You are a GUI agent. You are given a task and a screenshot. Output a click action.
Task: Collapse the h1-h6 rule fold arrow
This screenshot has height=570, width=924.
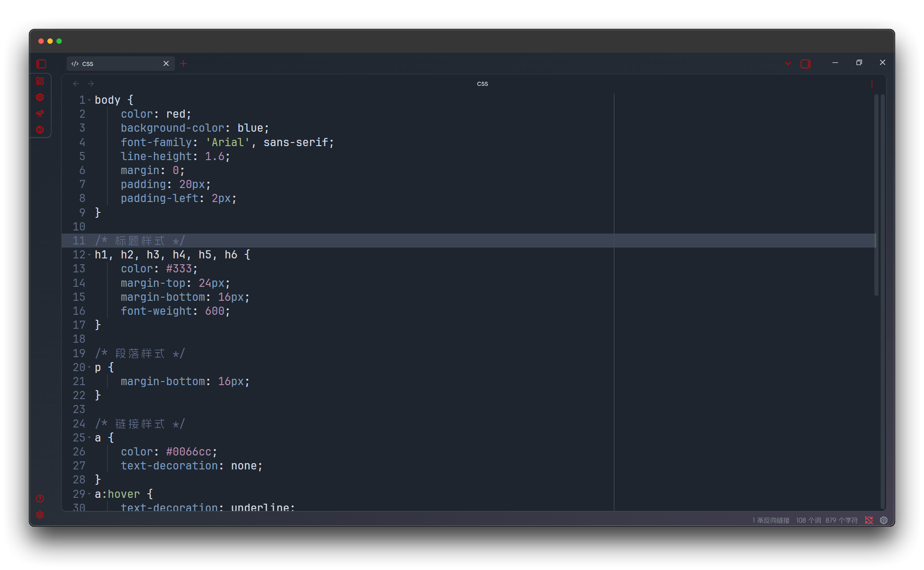pos(89,255)
